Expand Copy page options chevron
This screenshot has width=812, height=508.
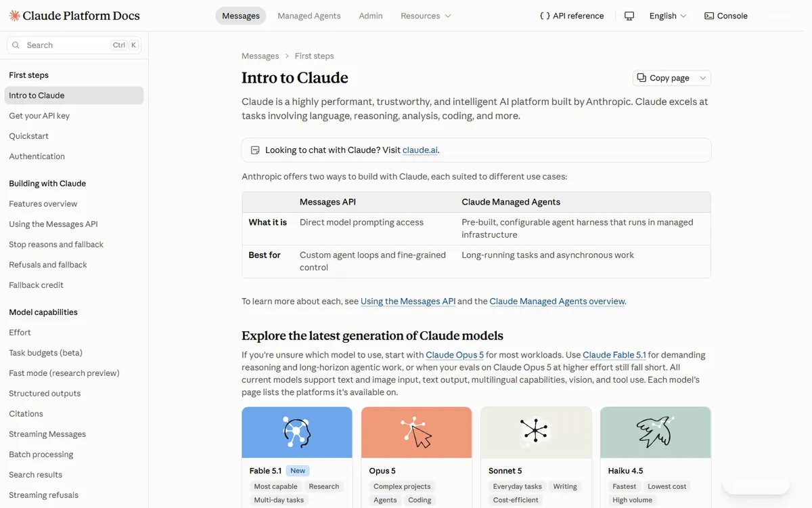click(702, 78)
